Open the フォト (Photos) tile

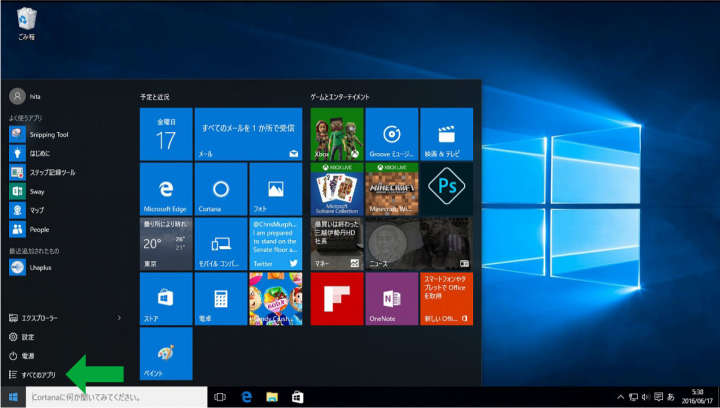point(276,189)
